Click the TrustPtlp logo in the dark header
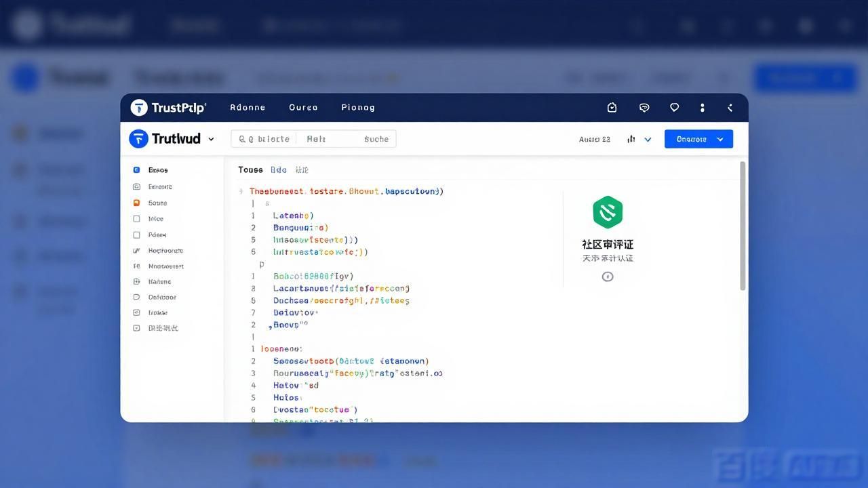Image resolution: width=868 pixels, height=488 pixels. pos(168,108)
